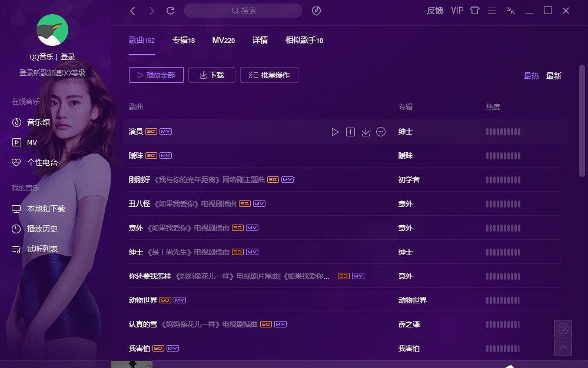The height and width of the screenshot is (368, 588).
Task: Open the main menu hamburger icon
Action: [492, 10]
